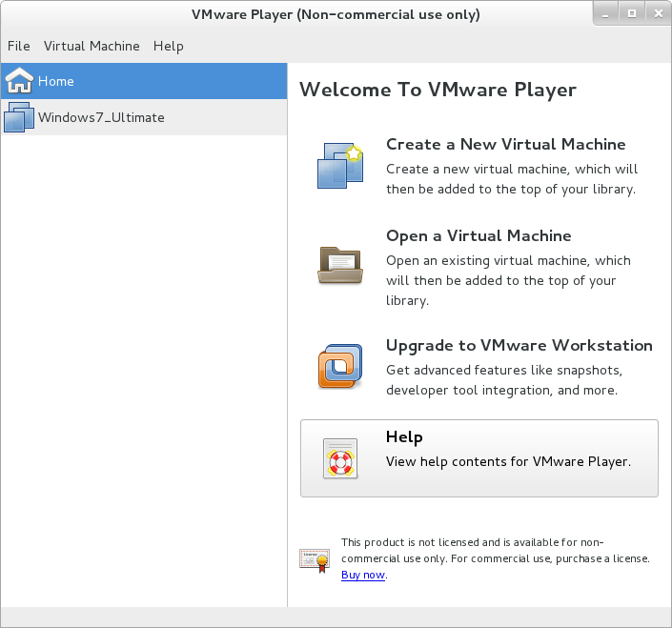Minimize the VMware Player window
Image resolution: width=672 pixels, height=628 pixels.
(x=605, y=14)
